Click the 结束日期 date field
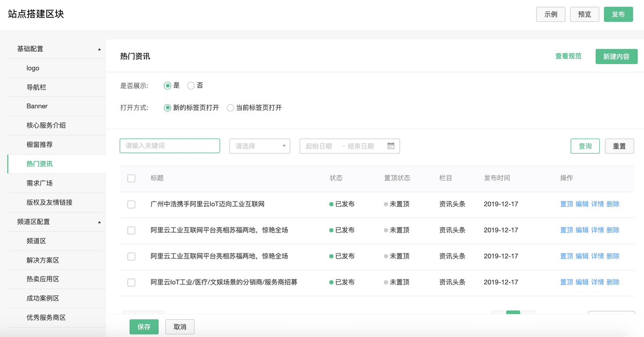644x337 pixels. pyautogui.click(x=361, y=146)
